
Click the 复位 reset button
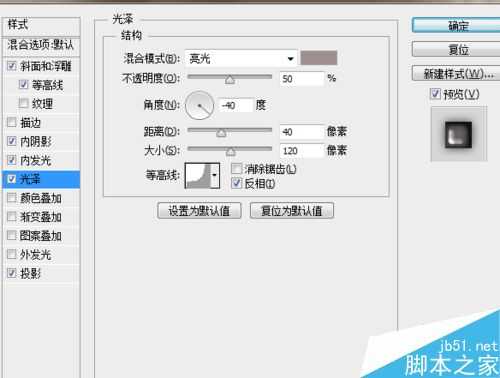coord(456,49)
